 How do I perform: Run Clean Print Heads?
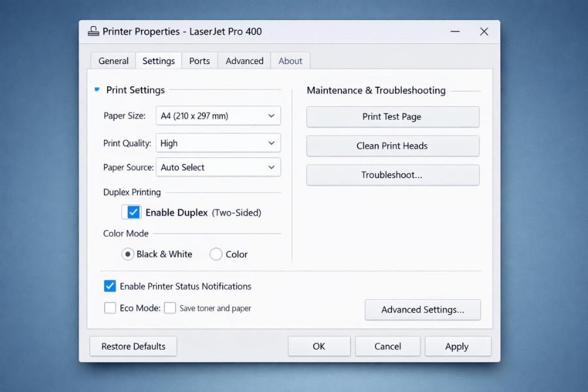[x=392, y=146]
